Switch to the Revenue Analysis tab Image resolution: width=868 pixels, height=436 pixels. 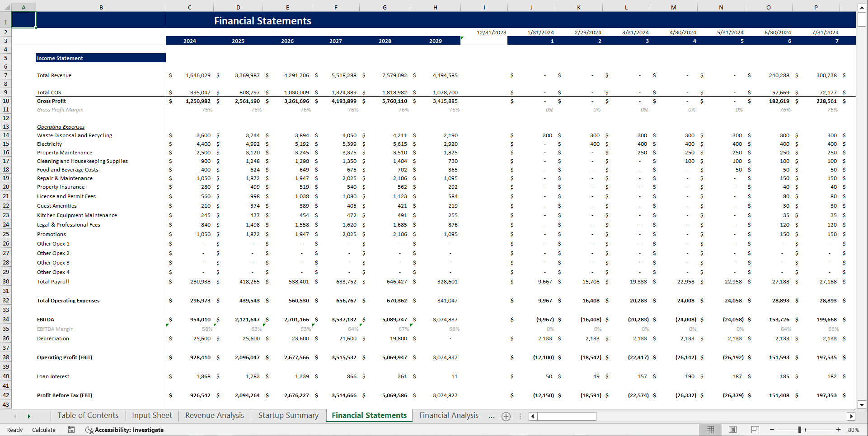tap(214, 415)
